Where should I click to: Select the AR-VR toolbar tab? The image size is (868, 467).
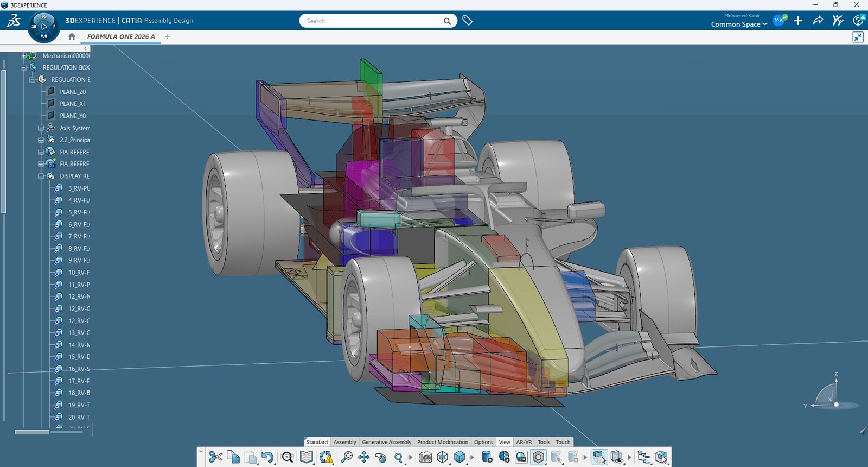pyautogui.click(x=524, y=442)
